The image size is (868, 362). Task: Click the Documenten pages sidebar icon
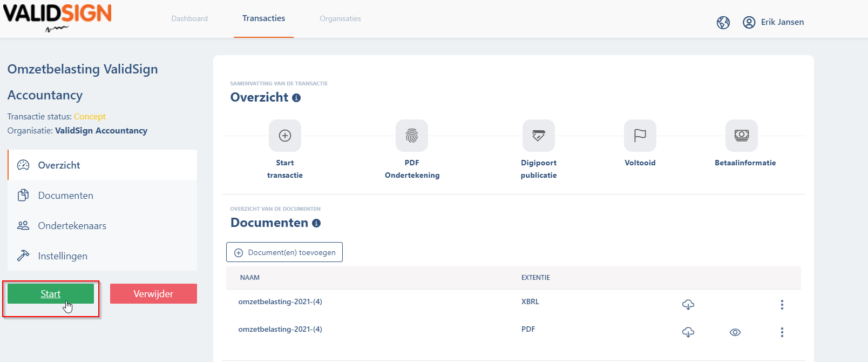(x=23, y=195)
